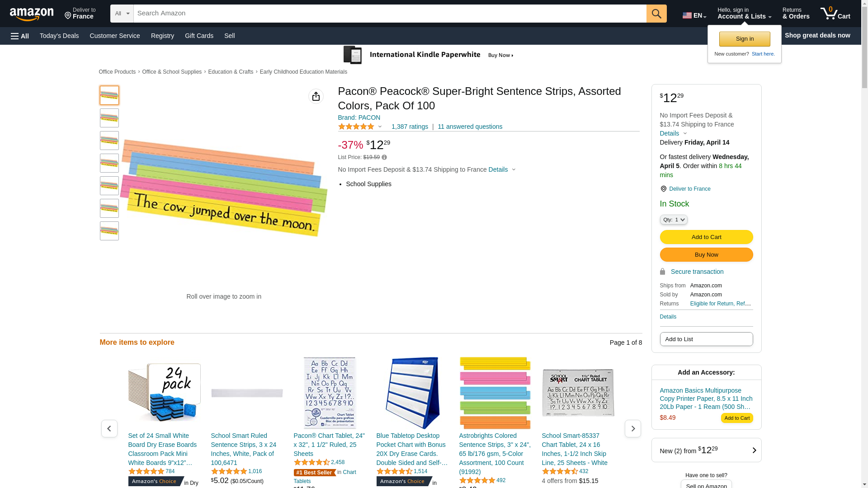This screenshot has height=488, width=868.
Task: Click the Amazon logo home icon
Action: pyautogui.click(x=32, y=14)
